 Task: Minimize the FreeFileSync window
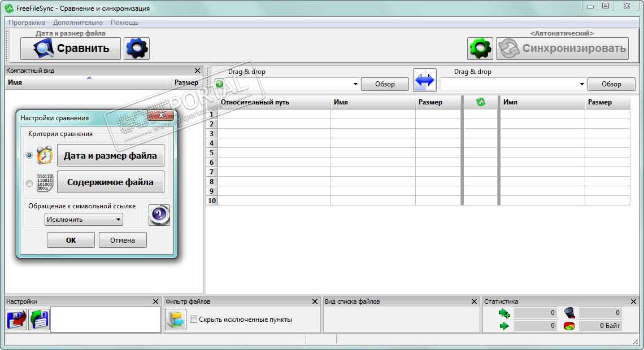(590, 6)
